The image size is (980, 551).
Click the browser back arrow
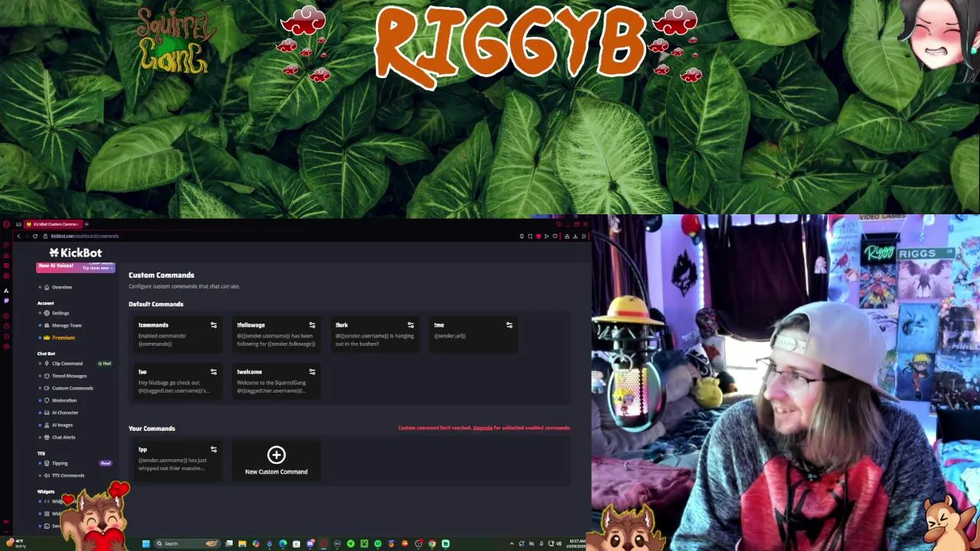point(18,236)
